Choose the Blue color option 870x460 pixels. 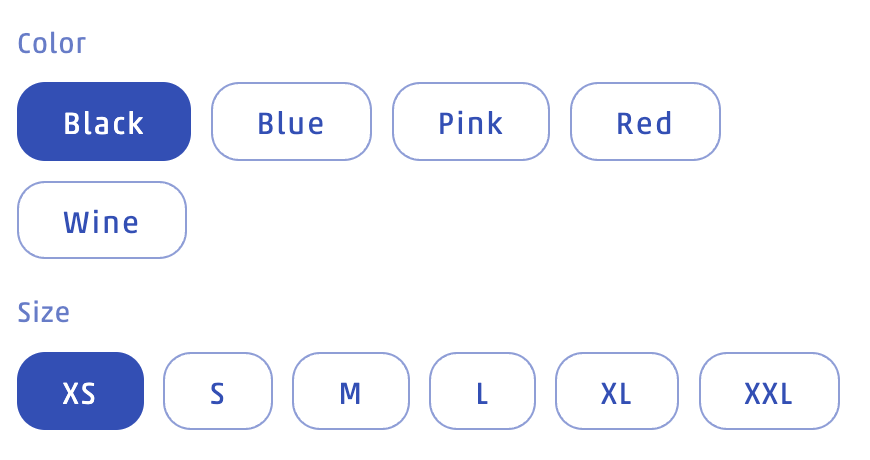coord(291,122)
